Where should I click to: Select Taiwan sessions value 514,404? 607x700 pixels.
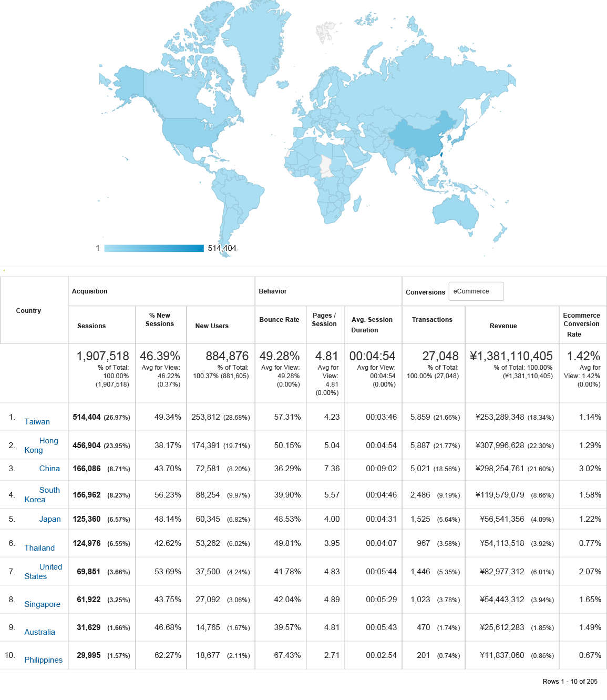tap(87, 417)
